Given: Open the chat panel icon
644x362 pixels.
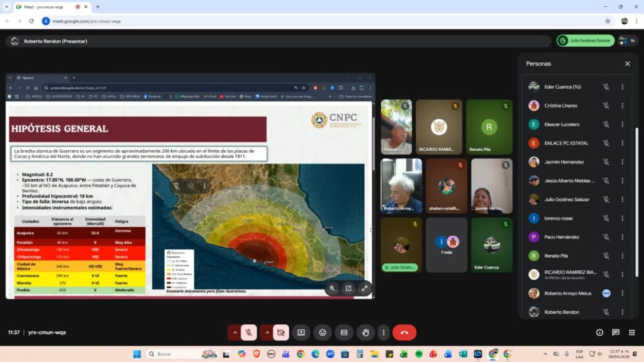Looking at the screenshot, I should pyautogui.click(x=616, y=332).
